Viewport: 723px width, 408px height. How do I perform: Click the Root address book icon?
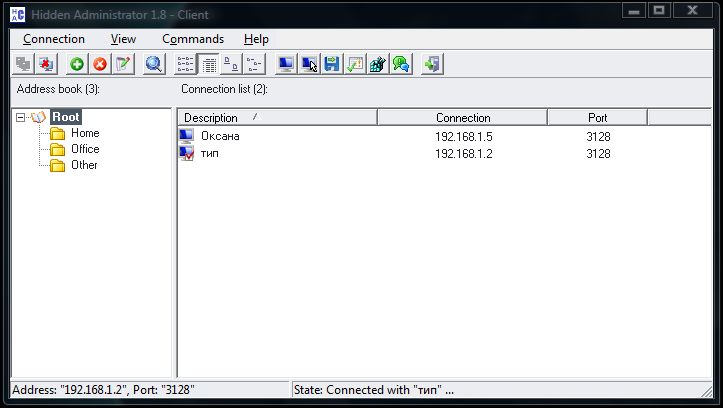39,117
